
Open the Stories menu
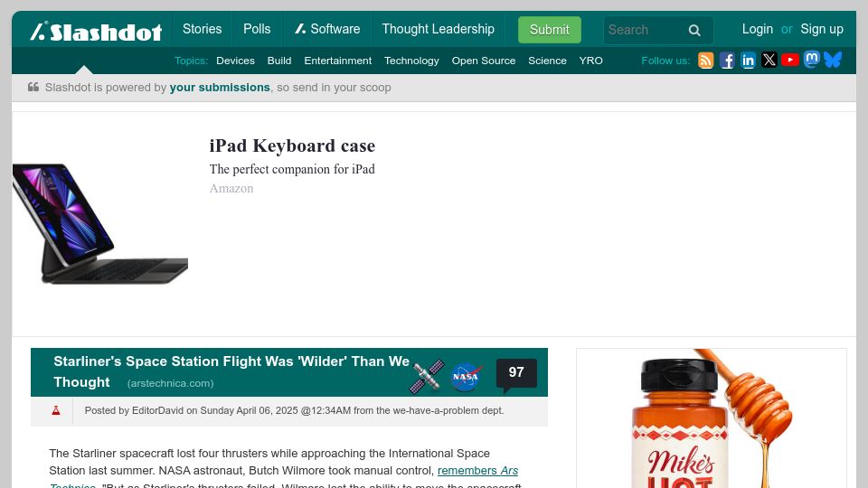202,29
